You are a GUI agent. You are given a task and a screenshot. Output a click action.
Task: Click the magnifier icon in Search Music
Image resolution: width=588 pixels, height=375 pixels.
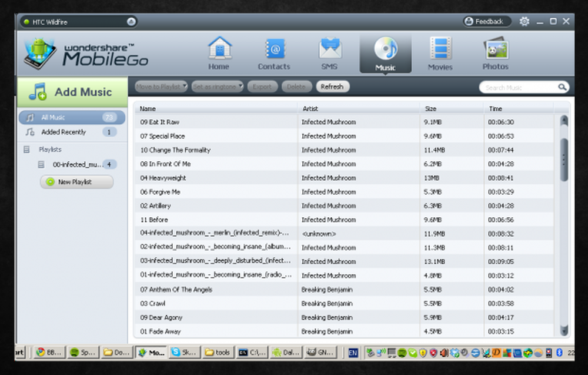562,87
